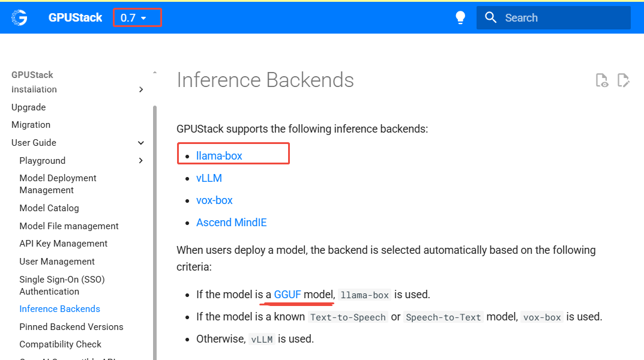This screenshot has height=360, width=644.
Task: Open the vox-box link
Action: click(214, 200)
